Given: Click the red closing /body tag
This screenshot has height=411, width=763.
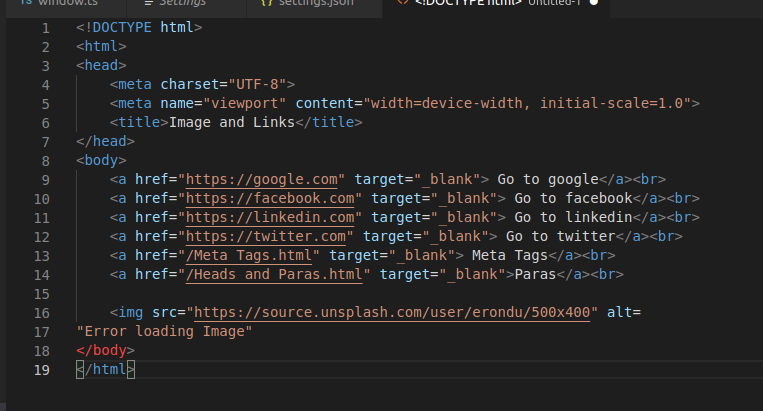Looking at the screenshot, I should tap(105, 350).
